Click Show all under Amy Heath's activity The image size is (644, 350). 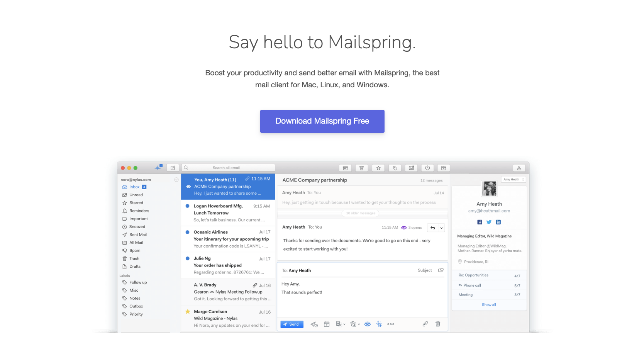coord(488,304)
